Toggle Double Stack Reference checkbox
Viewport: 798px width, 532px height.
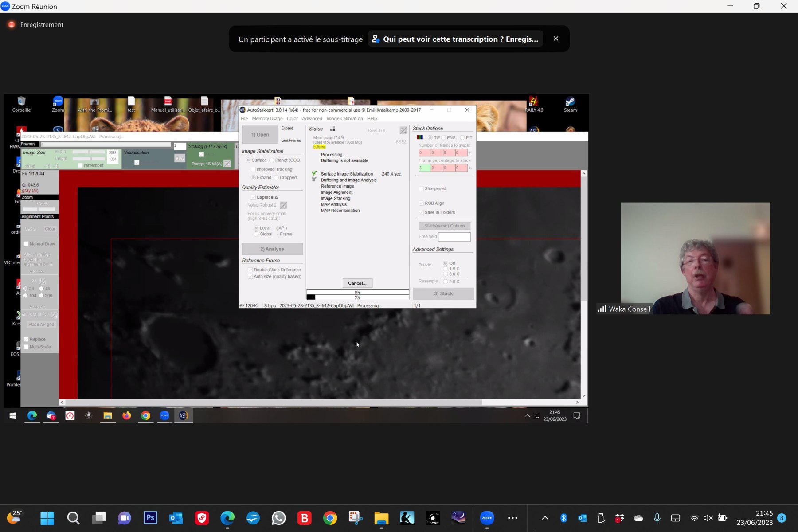tap(250, 270)
